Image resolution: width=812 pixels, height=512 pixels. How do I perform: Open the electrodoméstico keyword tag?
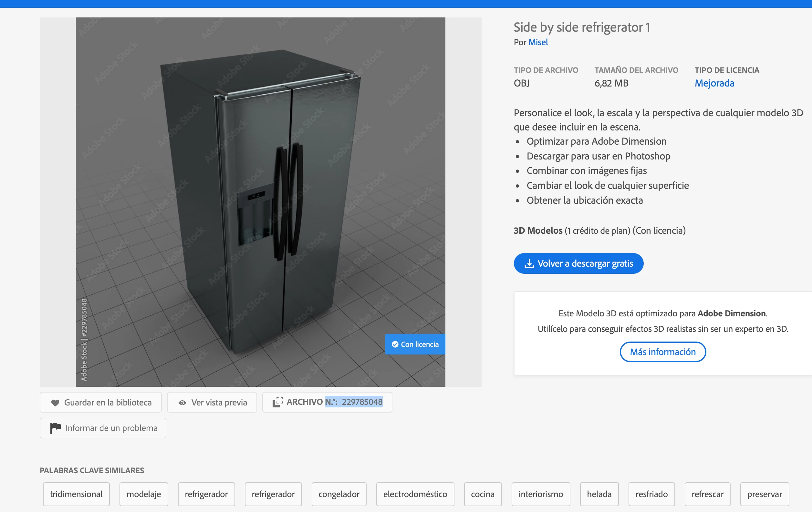click(x=415, y=494)
